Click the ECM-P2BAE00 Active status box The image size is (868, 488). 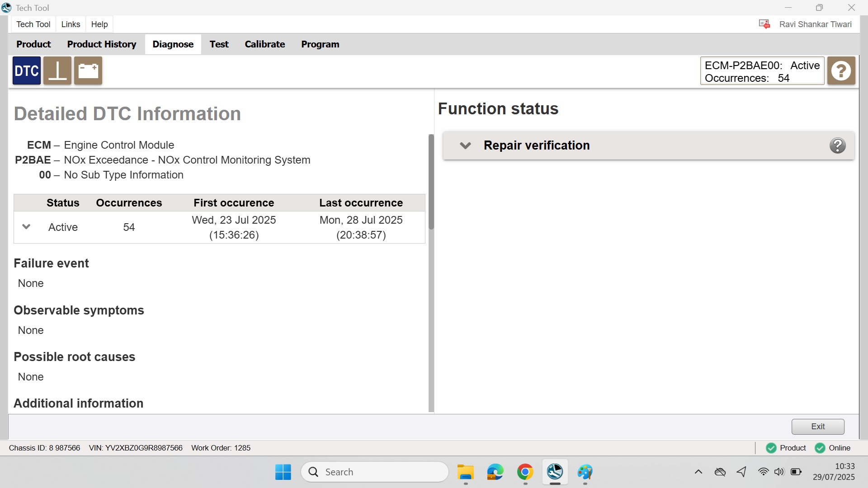[x=762, y=71]
